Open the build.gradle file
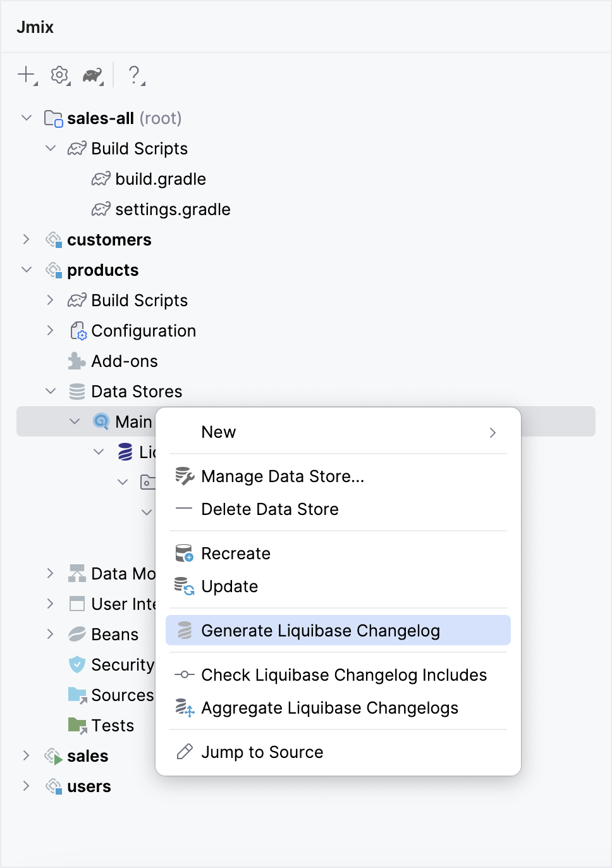Image resolution: width=612 pixels, height=868 pixels. click(160, 179)
